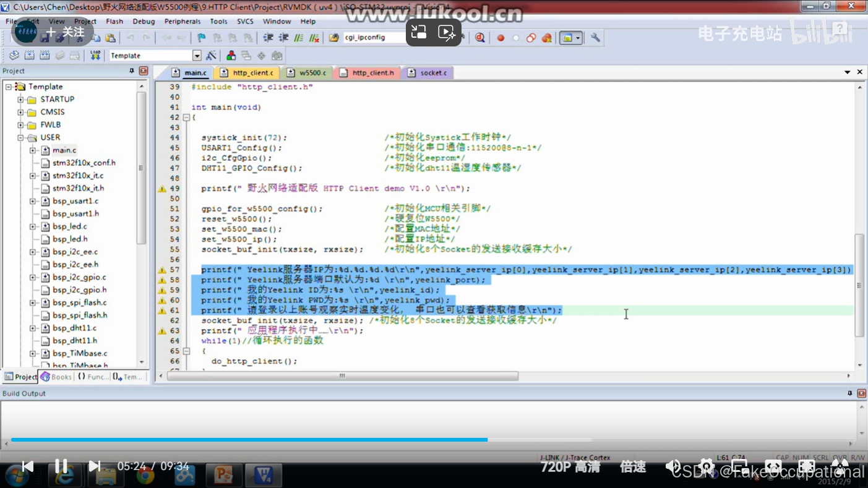868x488 pixels.
Task: Enable or disable breakpoint hollow circle
Action: 516,38
